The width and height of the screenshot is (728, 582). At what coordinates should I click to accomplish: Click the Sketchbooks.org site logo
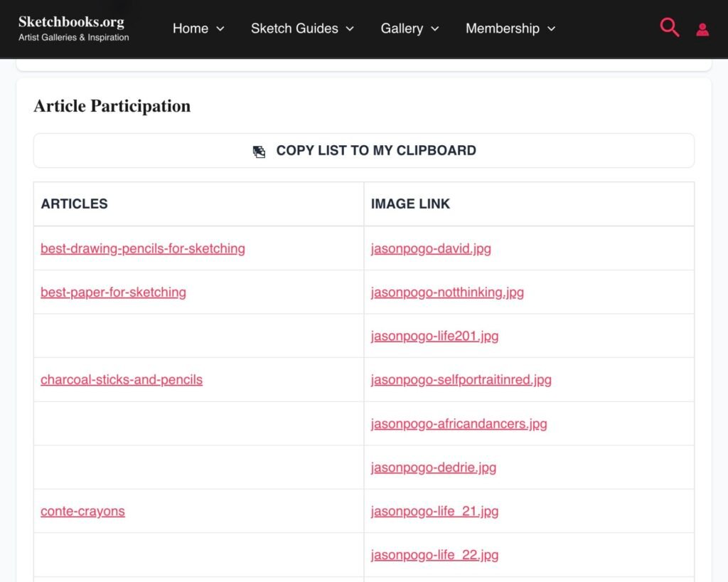click(x=73, y=28)
